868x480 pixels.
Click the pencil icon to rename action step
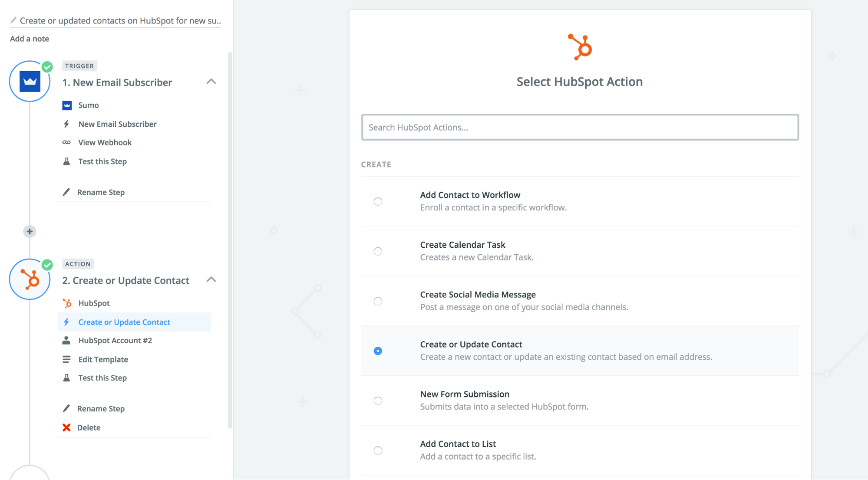pos(67,408)
